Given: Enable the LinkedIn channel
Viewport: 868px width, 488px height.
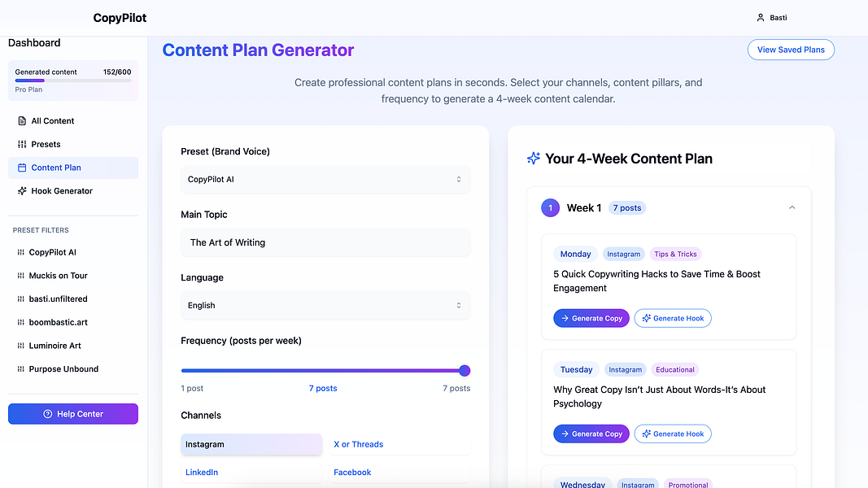Looking at the screenshot, I should [251, 473].
